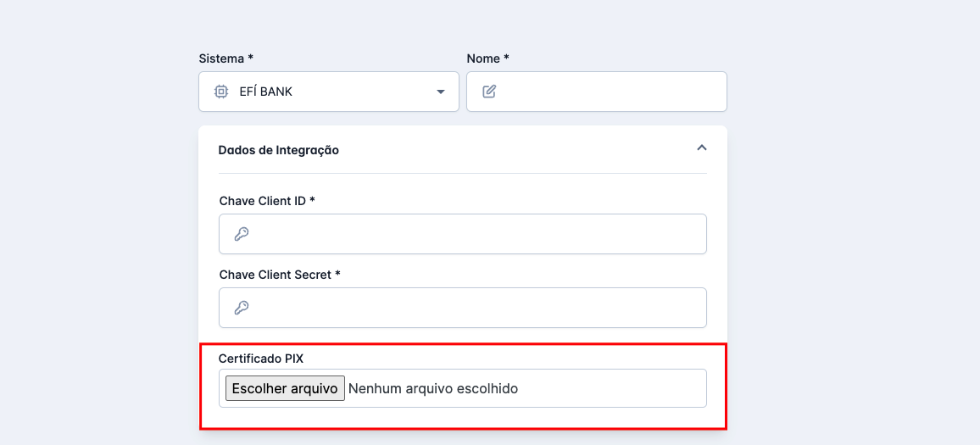Click the key icon in Chave Client ID
Image resolution: width=980 pixels, height=445 pixels.
click(241, 234)
